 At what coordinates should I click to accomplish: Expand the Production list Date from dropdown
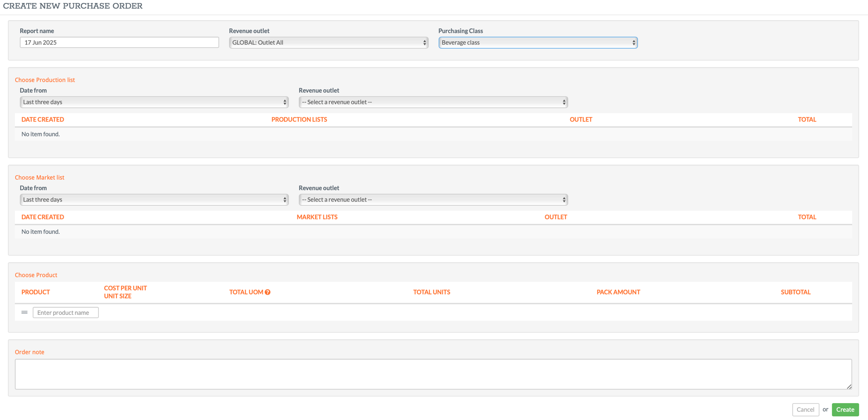pos(154,102)
